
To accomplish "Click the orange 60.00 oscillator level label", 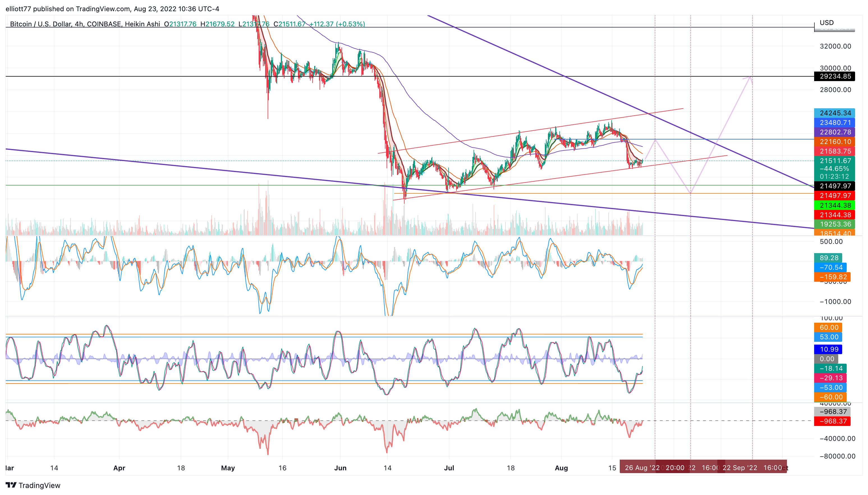I will pos(828,327).
